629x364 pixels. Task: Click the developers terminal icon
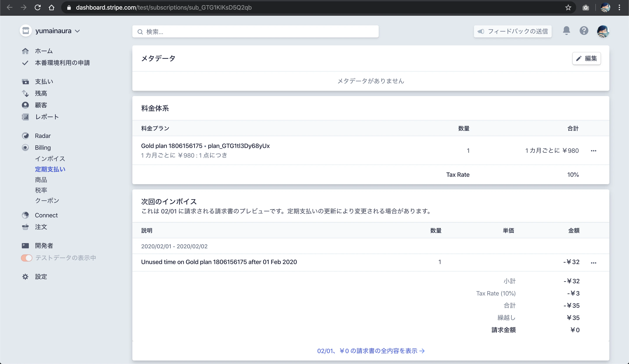coord(25,246)
